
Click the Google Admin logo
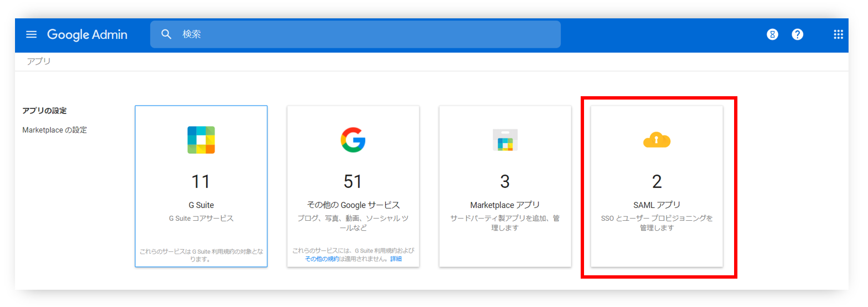tap(87, 34)
